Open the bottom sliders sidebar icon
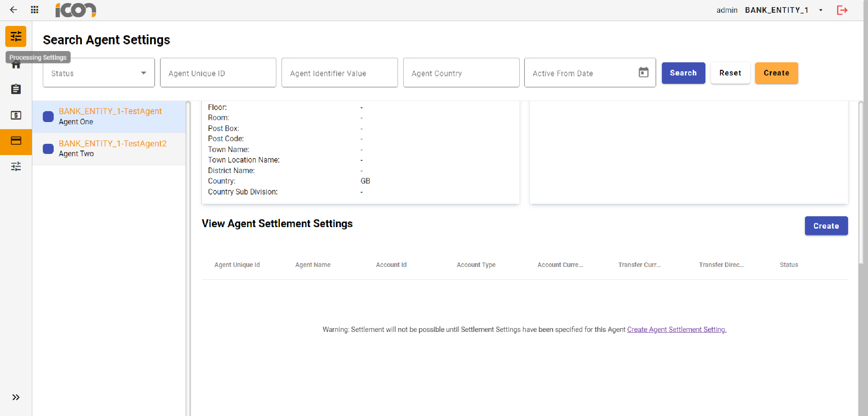Screen dimensions: 868x416 point(16,166)
